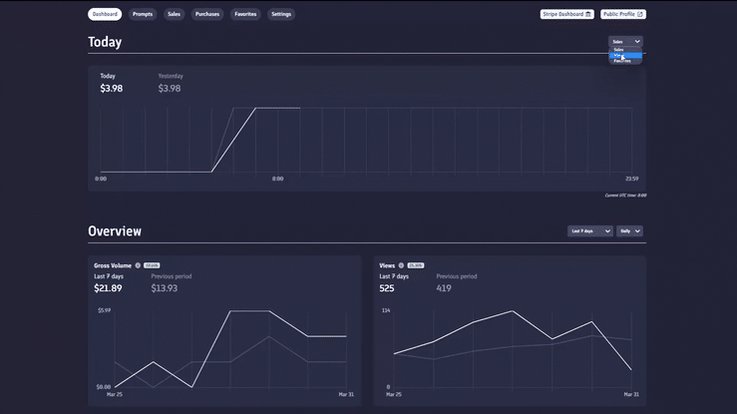The image size is (737, 414).
Task: Go to the Sales tab
Action: (x=174, y=14)
